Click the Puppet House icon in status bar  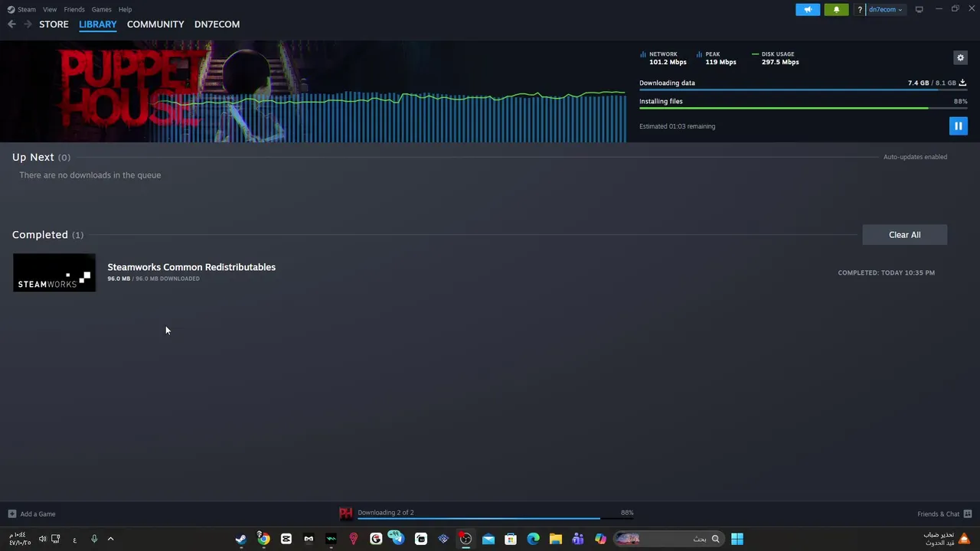(346, 514)
